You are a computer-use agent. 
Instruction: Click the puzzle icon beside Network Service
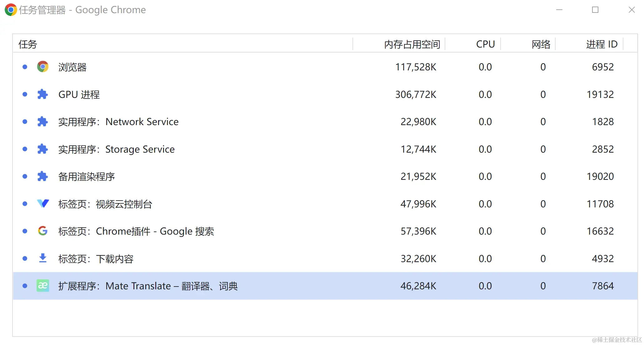tap(42, 122)
